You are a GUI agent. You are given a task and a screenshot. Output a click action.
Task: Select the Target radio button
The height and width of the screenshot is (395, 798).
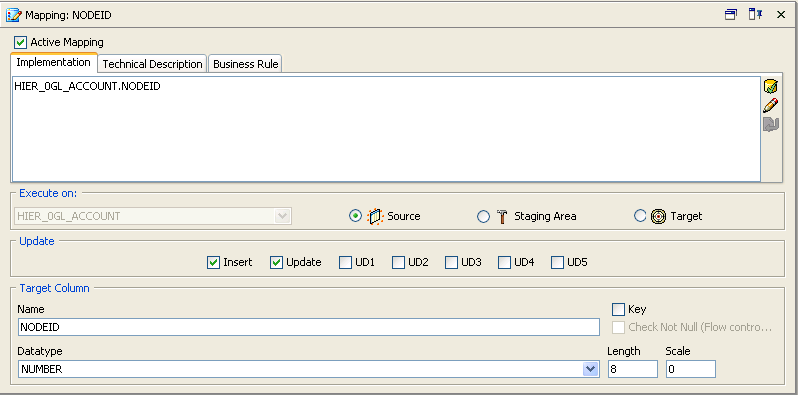tap(640, 216)
